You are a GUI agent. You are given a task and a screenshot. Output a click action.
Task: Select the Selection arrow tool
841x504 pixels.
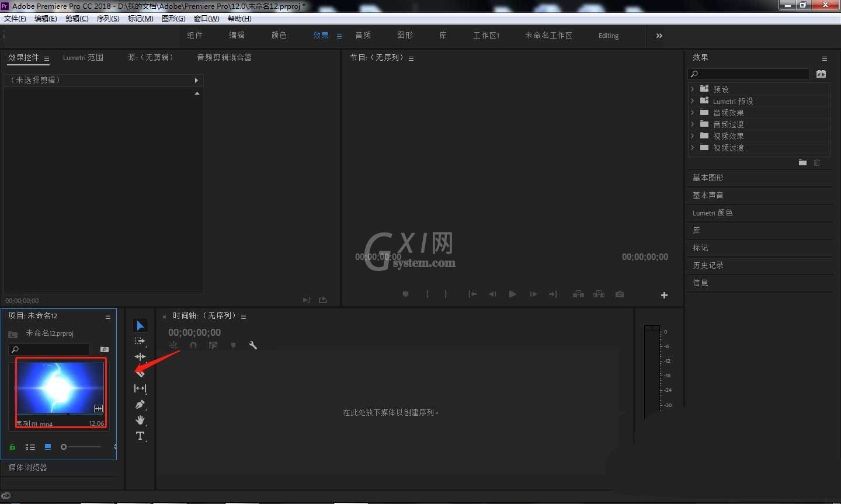(x=140, y=325)
